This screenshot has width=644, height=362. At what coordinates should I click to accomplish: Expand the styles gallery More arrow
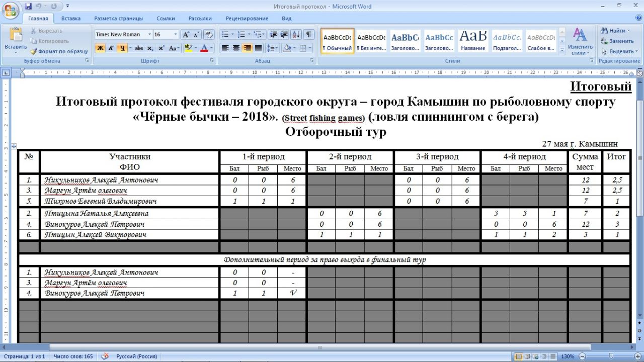coord(562,50)
